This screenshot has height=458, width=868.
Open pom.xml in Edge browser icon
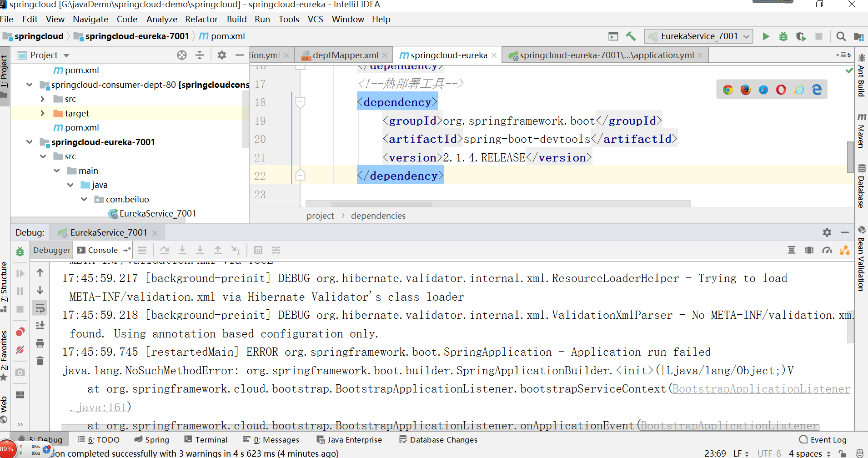coord(817,90)
